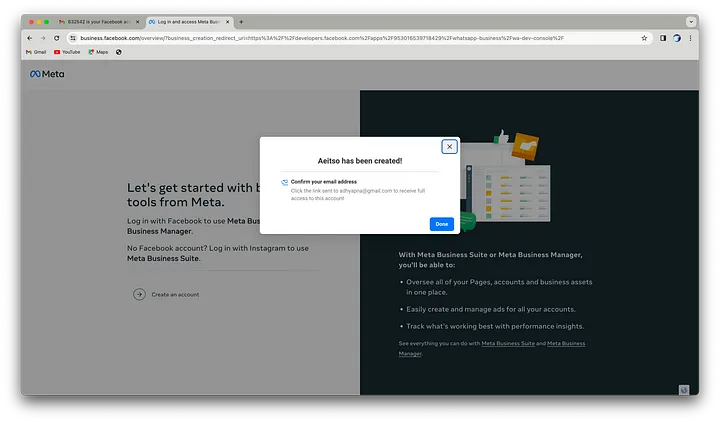Close the Meta Business tab

point(227,22)
